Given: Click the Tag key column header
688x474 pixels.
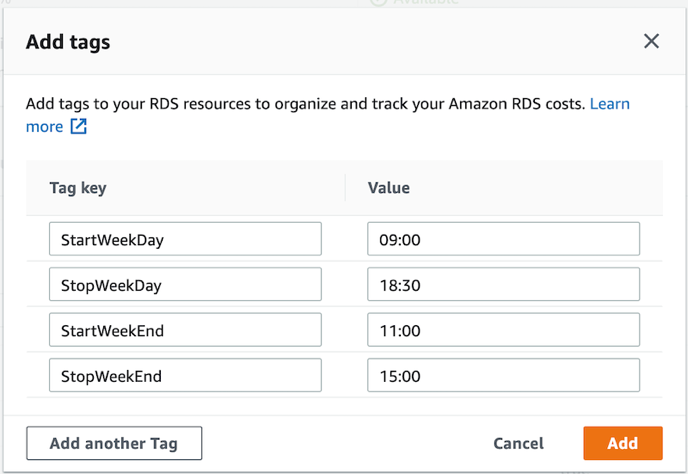Looking at the screenshot, I should 78,188.
